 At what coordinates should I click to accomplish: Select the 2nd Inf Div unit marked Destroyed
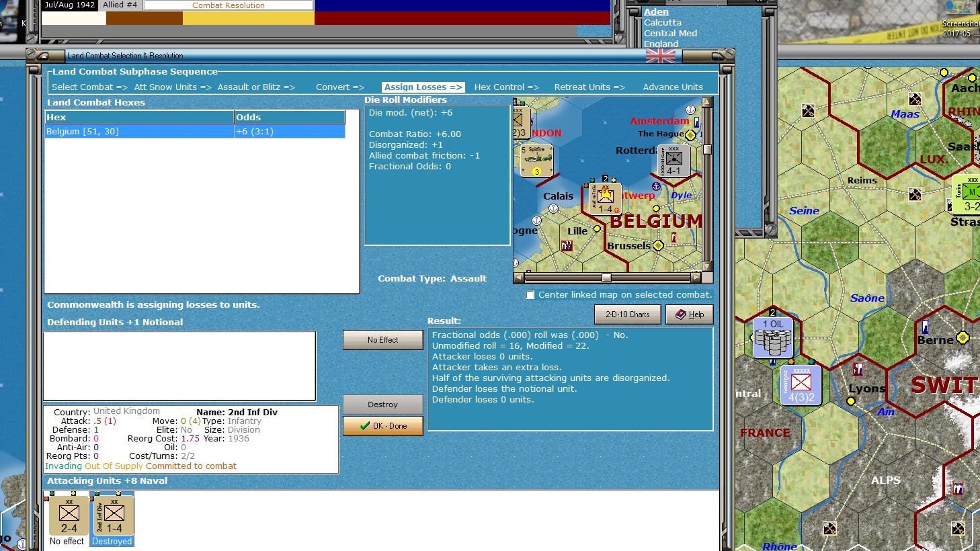pyautogui.click(x=112, y=520)
